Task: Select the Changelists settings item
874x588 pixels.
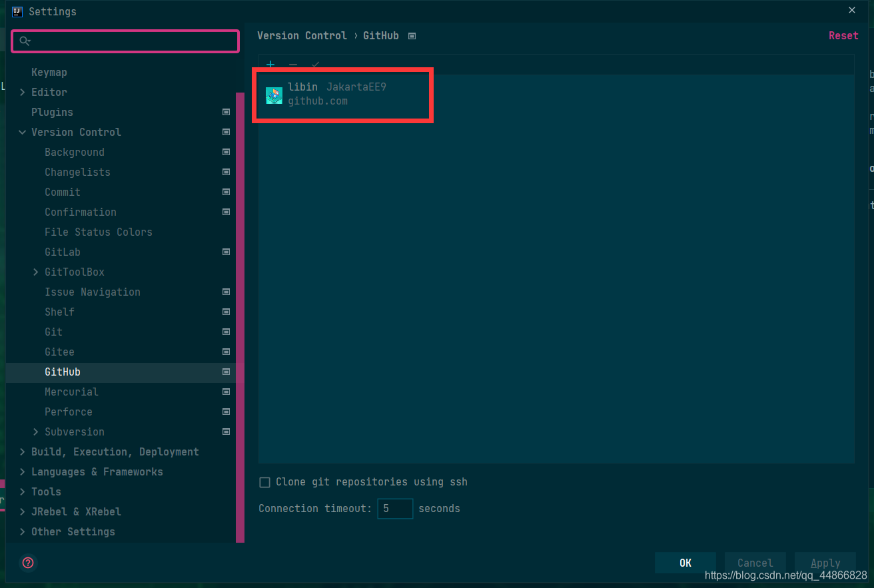Action: [x=77, y=172]
